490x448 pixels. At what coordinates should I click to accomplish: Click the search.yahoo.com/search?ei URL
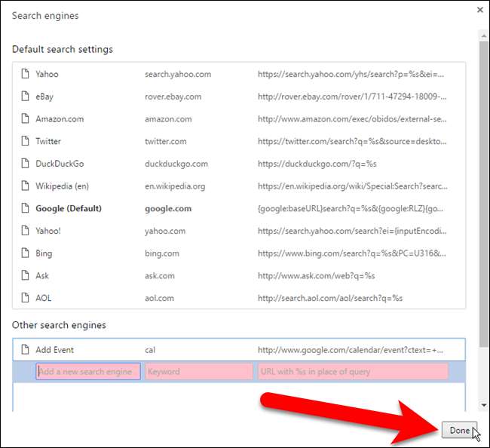[x=352, y=231]
